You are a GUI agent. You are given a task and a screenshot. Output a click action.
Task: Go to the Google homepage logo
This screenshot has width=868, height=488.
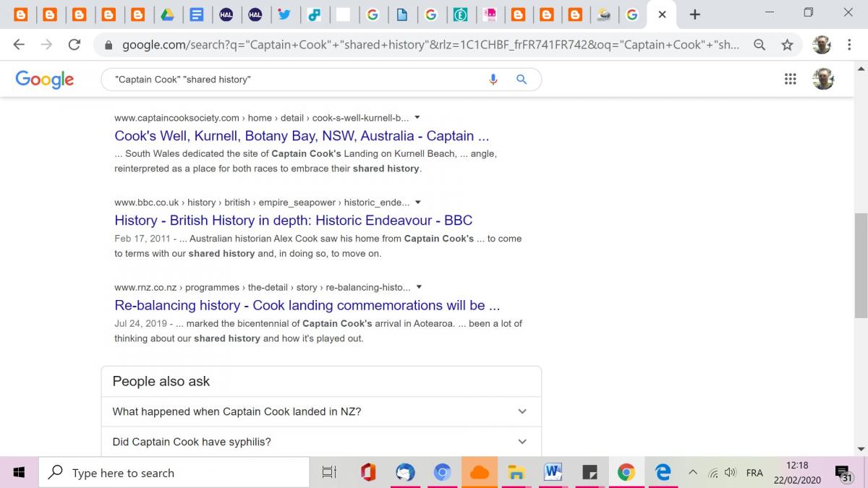tap(45, 80)
